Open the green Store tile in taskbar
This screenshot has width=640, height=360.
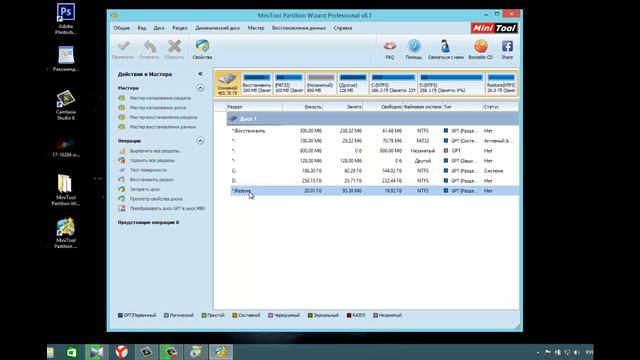[71, 352]
